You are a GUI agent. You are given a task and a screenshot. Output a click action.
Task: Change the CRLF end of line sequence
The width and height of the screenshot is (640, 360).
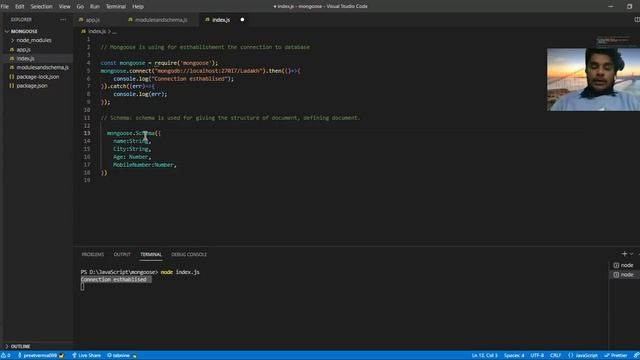click(x=556, y=356)
